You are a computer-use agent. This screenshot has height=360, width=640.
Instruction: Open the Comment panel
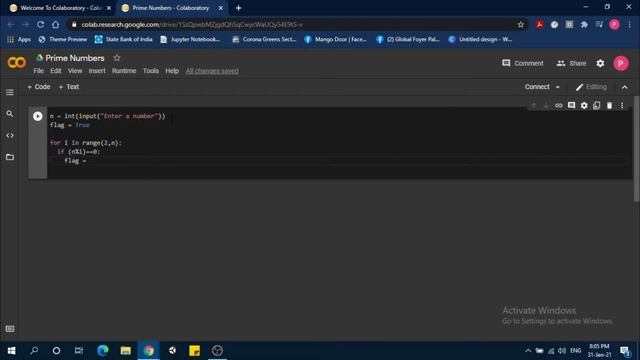click(523, 63)
